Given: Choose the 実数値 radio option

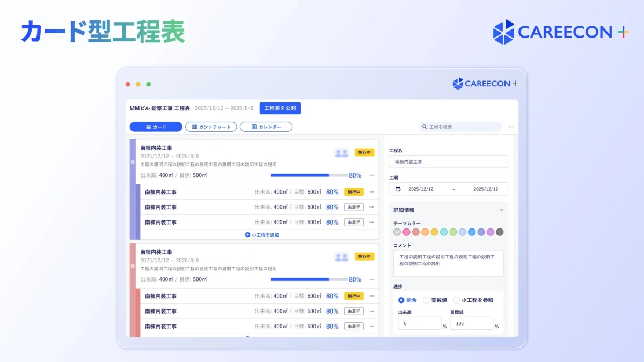Looking at the screenshot, I should click(427, 300).
